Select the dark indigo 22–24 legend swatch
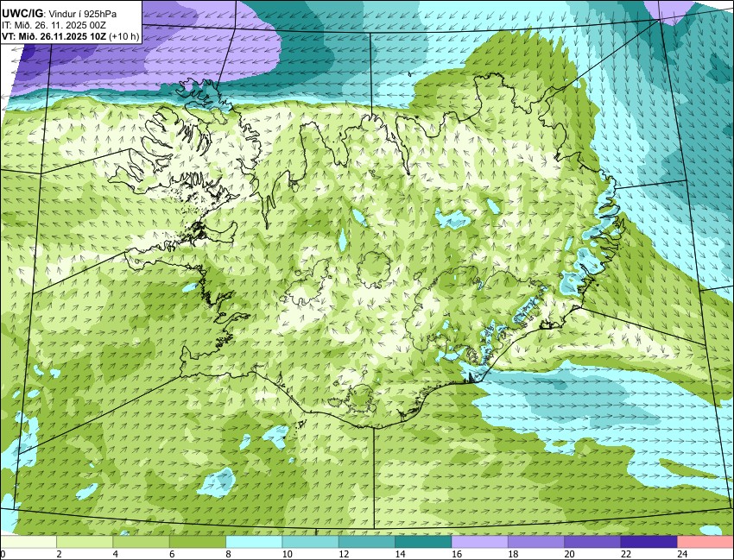734x560 pixels. (x=649, y=542)
